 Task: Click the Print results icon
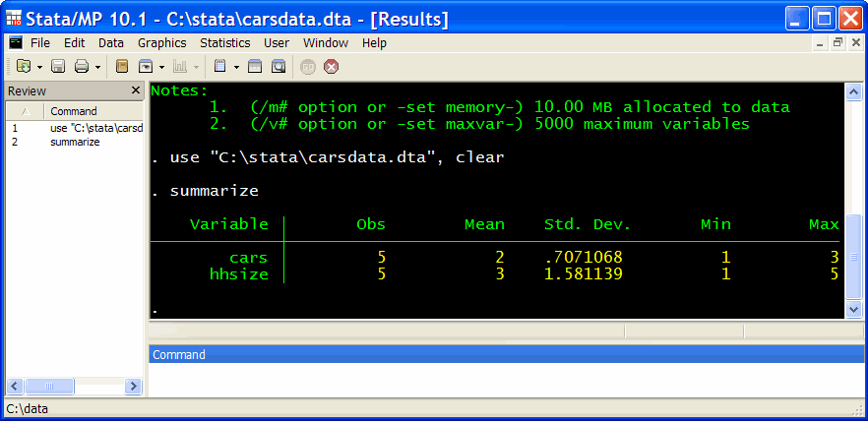[82, 67]
